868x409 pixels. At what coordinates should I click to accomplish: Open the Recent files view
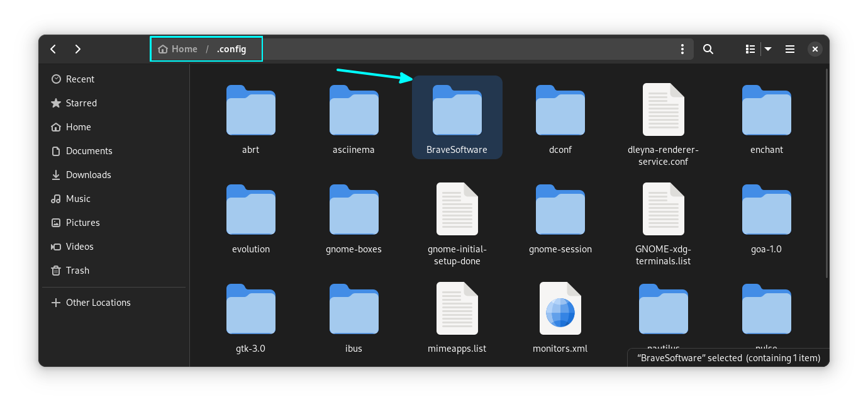pyautogui.click(x=80, y=79)
